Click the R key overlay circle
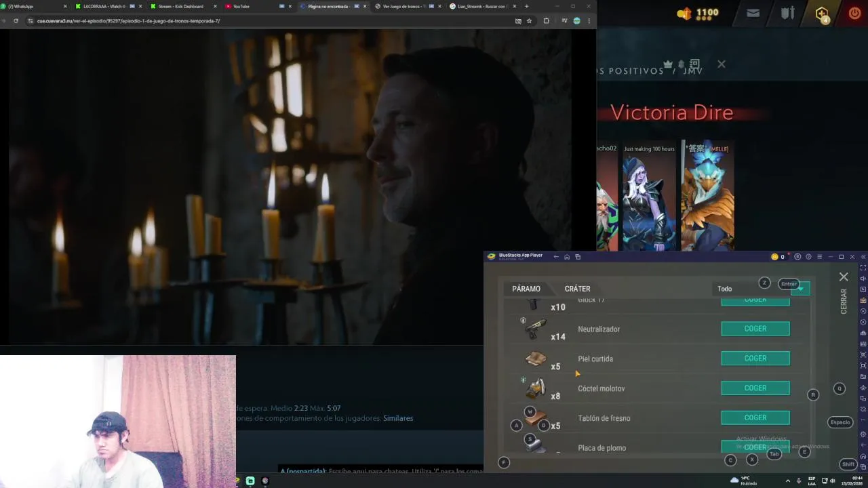The width and height of the screenshot is (868, 488). click(813, 394)
